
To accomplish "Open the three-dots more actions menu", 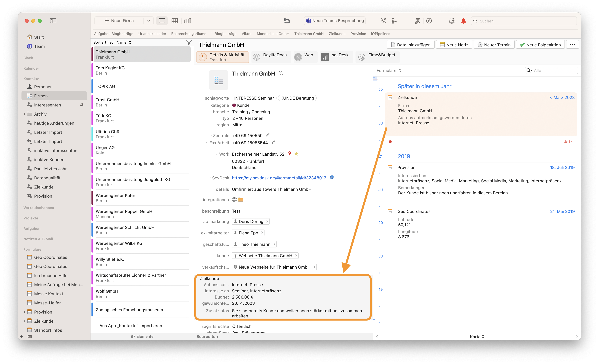I will 572,45.
